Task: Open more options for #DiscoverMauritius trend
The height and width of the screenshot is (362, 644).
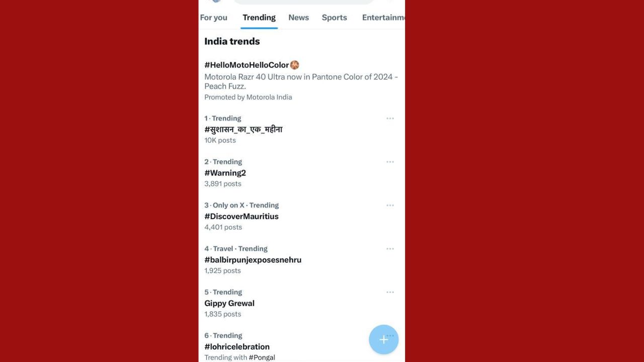Action: pyautogui.click(x=390, y=205)
